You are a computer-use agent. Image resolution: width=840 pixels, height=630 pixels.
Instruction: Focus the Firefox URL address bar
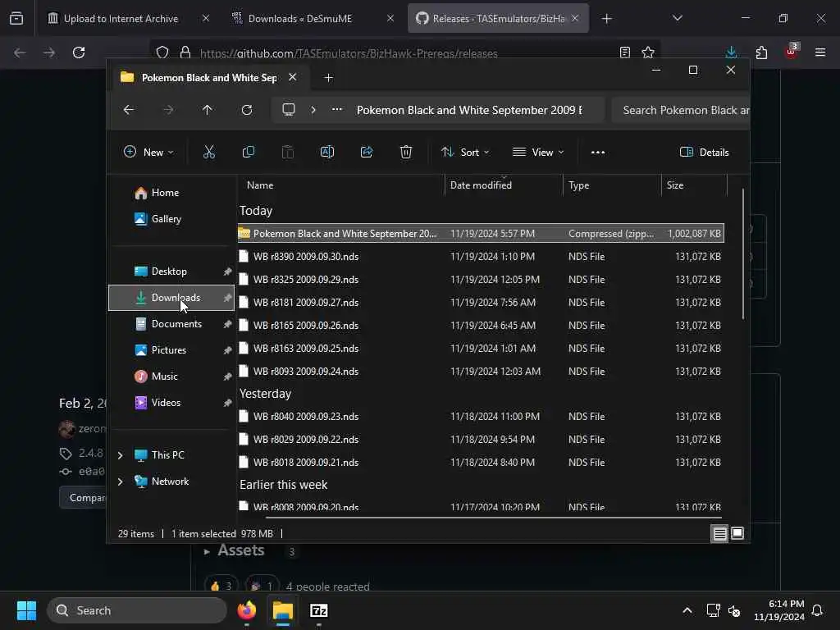(404, 53)
